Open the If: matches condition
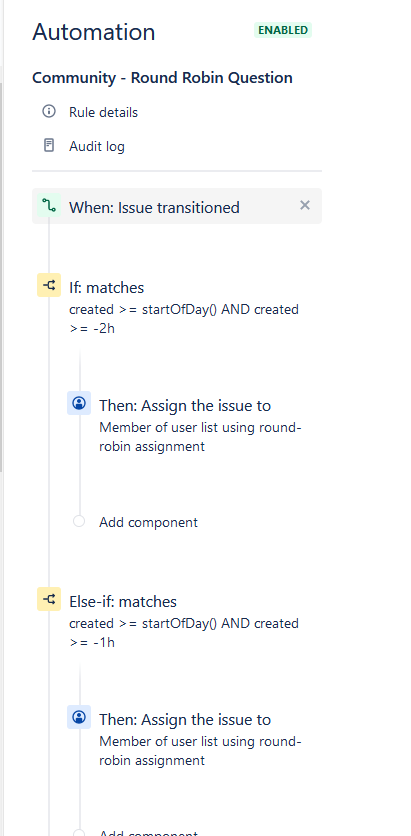This screenshot has width=411, height=836. click(107, 288)
